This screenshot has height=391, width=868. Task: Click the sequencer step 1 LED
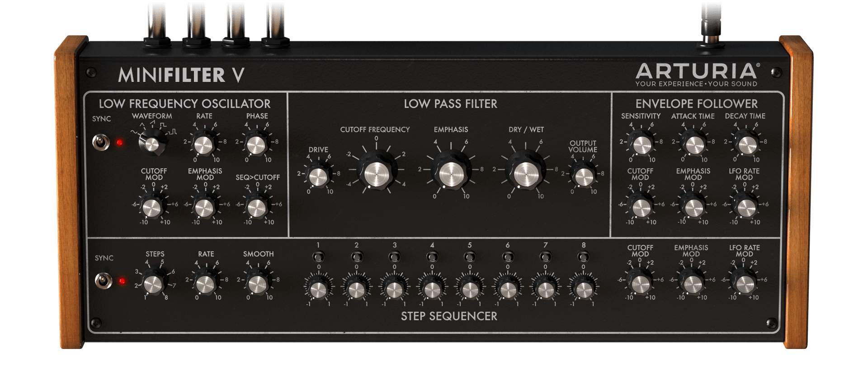click(x=318, y=257)
